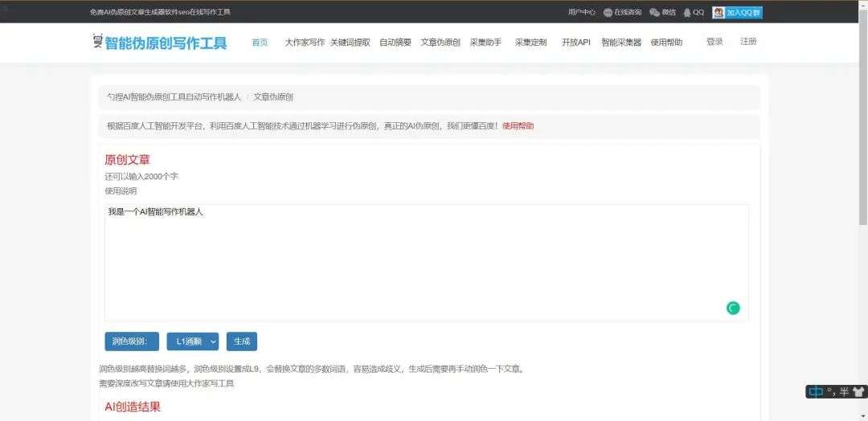This screenshot has width=868, height=421.
Task: Click red 使用帮助 link in notice
Action: 518,126
